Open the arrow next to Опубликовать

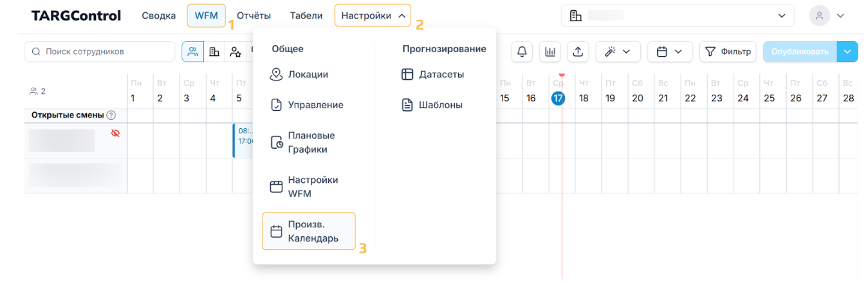pyautogui.click(x=847, y=52)
